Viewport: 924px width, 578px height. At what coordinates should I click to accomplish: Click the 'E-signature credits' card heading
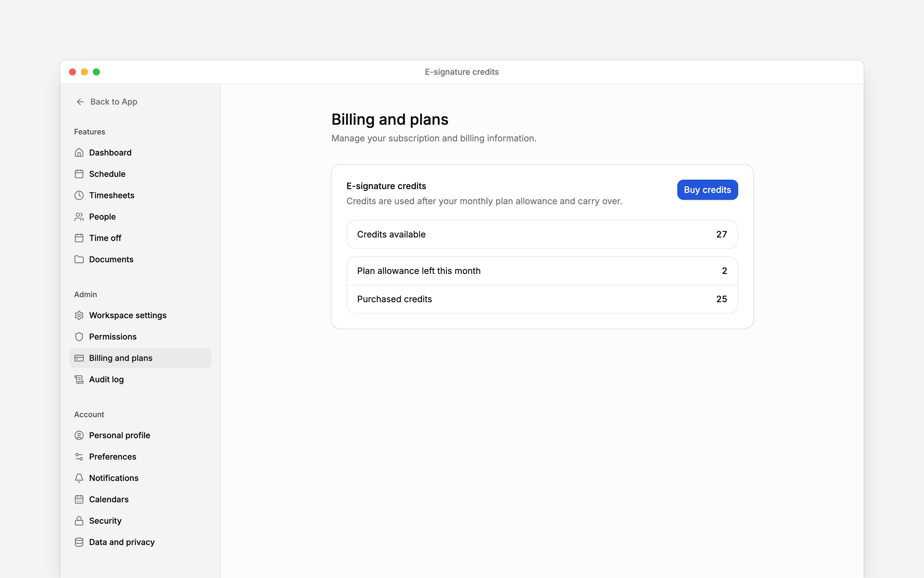pyautogui.click(x=386, y=186)
